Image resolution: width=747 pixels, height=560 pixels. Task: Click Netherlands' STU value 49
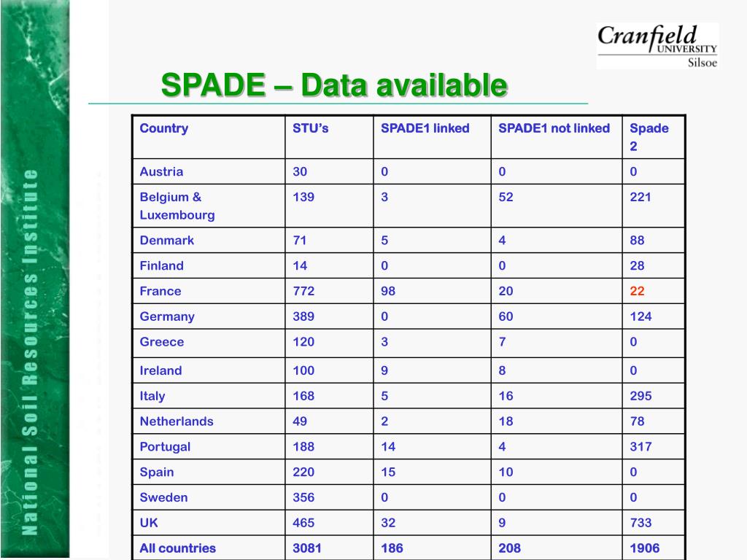pos(300,421)
